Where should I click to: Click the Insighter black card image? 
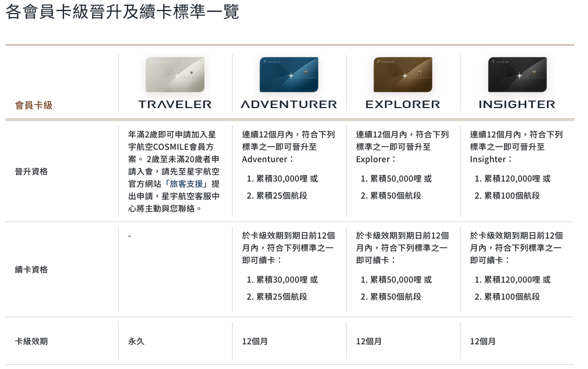(517, 74)
